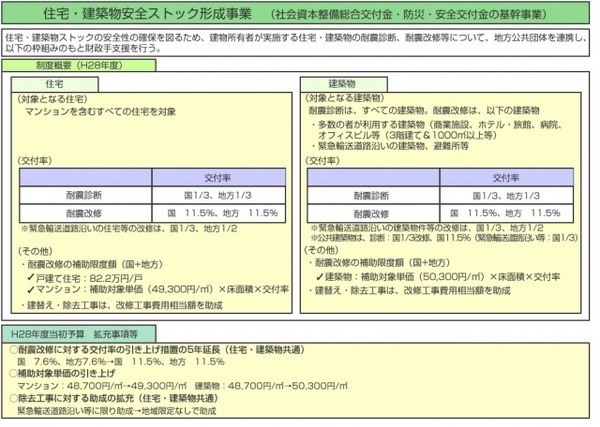The width and height of the screenshot is (600, 427).
Task: Click the 建築物 panel header
Action: tap(338, 87)
